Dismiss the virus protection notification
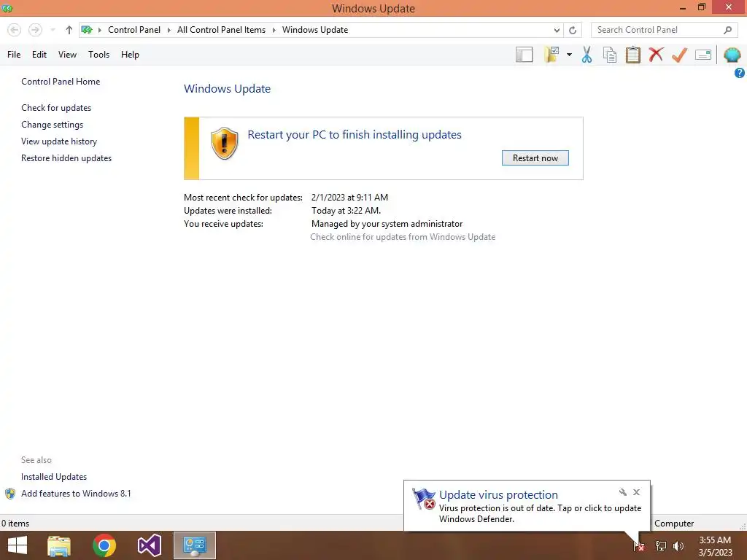Screen dimensions: 747x560 (636, 492)
